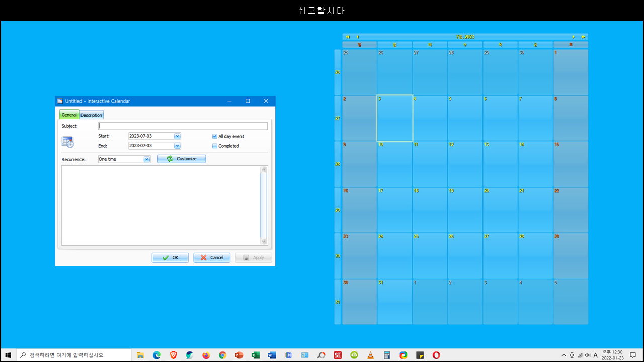
Task: Click scroll-up arrow of notes area
Action: (x=264, y=170)
